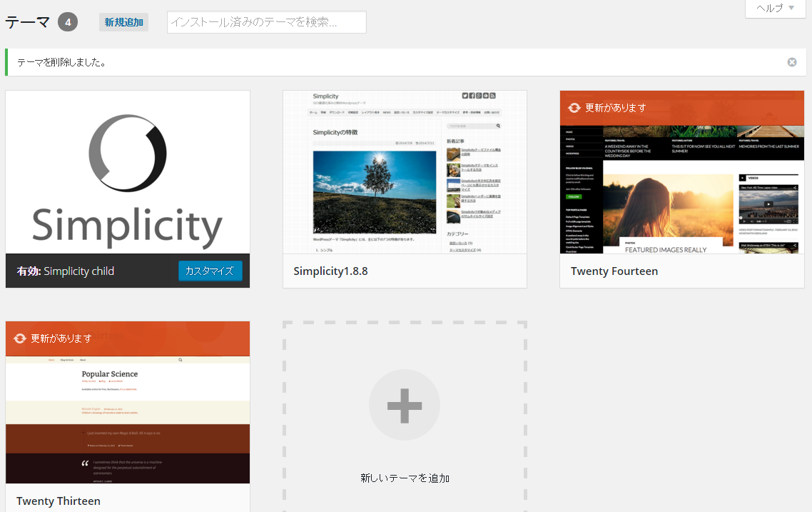Click the update refresh icon on Twenty Fourteen
812x512 pixels.
[574, 108]
